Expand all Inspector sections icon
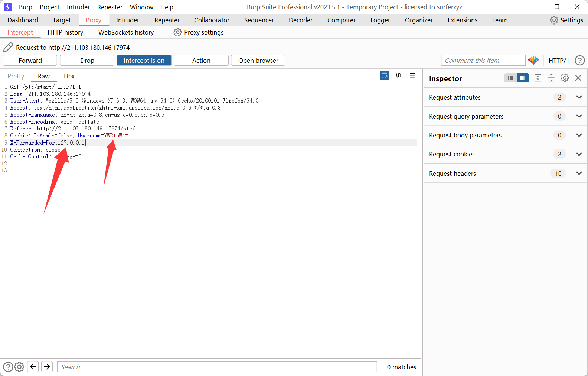The width and height of the screenshot is (588, 376). point(538,78)
